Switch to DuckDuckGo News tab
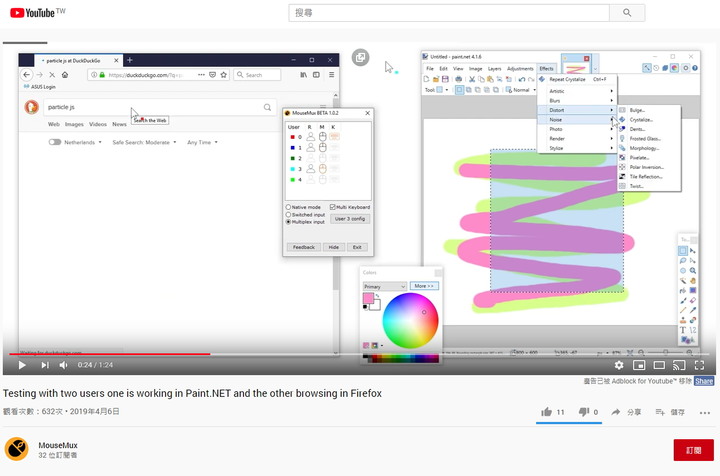Image resolution: width=720 pixels, height=476 pixels. (x=119, y=124)
